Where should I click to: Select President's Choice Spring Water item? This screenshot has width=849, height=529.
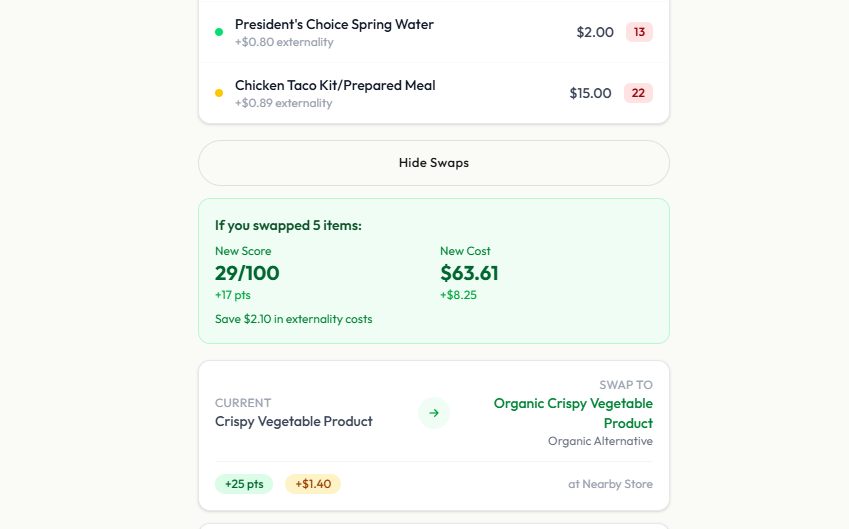point(334,24)
